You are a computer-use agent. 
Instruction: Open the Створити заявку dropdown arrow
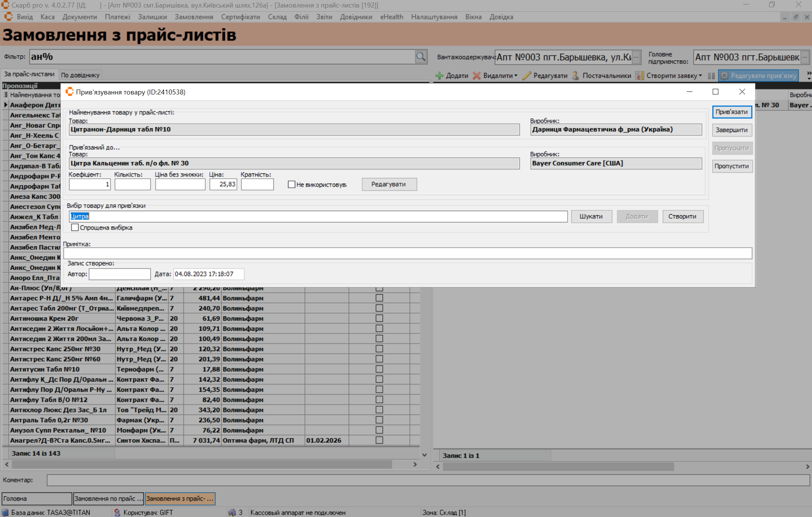700,76
